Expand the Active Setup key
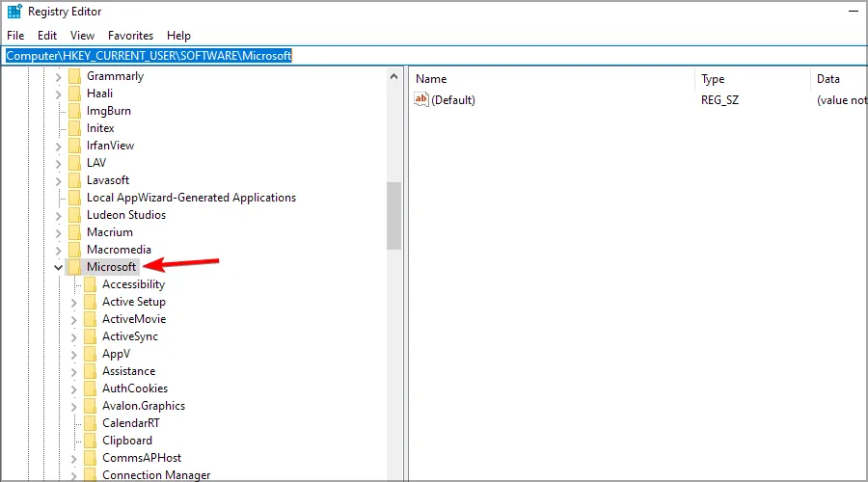 click(x=73, y=302)
